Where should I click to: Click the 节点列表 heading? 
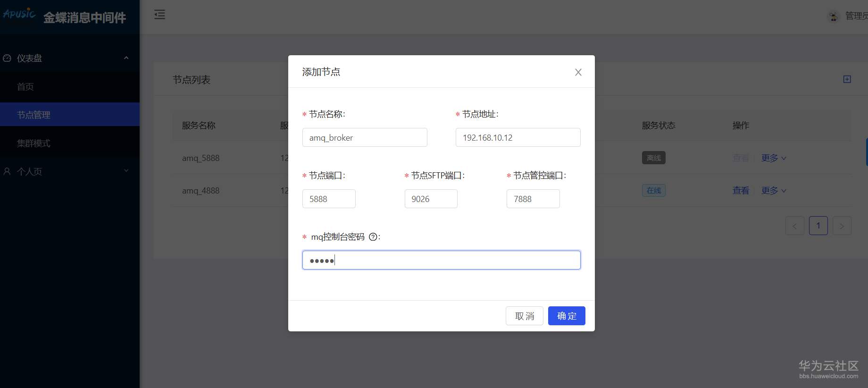tap(192, 80)
